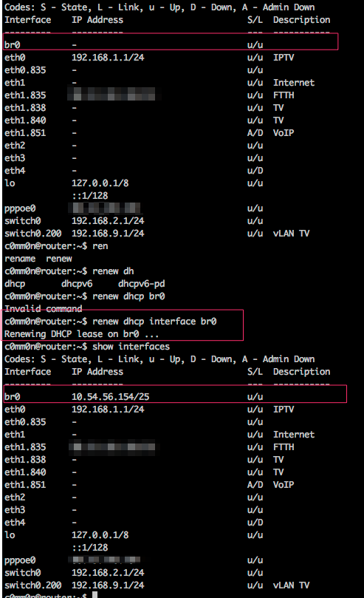Image resolution: width=364 pixels, height=598 pixels.
Task: Click eth0 address 192.168.1.1/24 in lower table
Action: pyautogui.click(x=108, y=410)
